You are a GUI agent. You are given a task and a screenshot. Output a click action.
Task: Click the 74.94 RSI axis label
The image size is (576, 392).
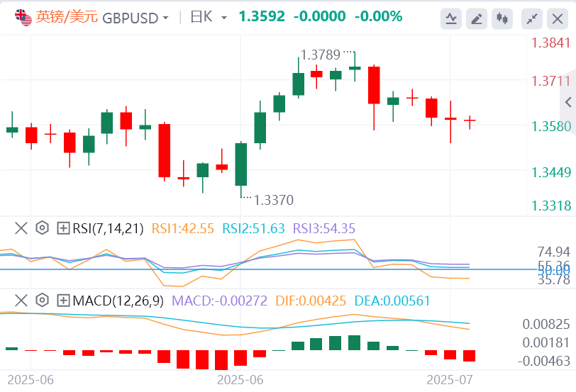coord(554,252)
